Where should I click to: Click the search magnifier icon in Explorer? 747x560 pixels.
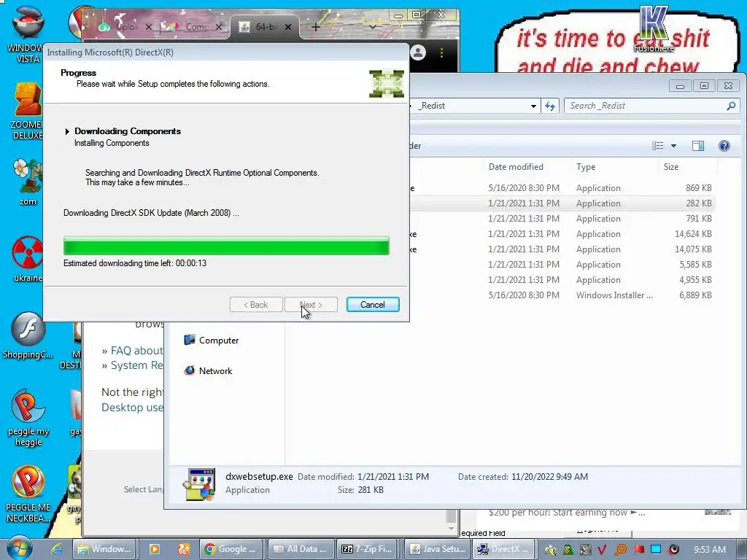[x=731, y=106]
